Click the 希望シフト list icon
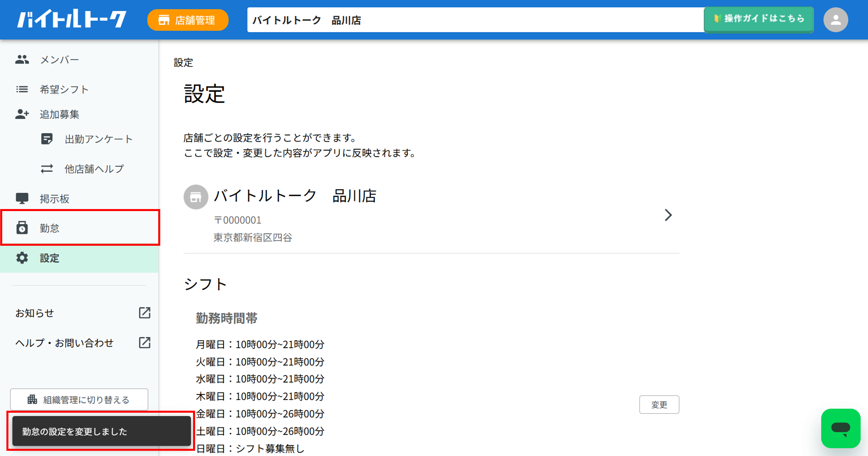868x456 pixels. click(x=22, y=89)
